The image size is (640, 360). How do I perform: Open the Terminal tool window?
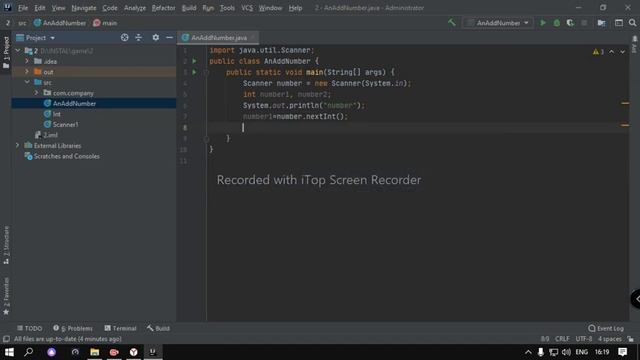[x=120, y=328]
